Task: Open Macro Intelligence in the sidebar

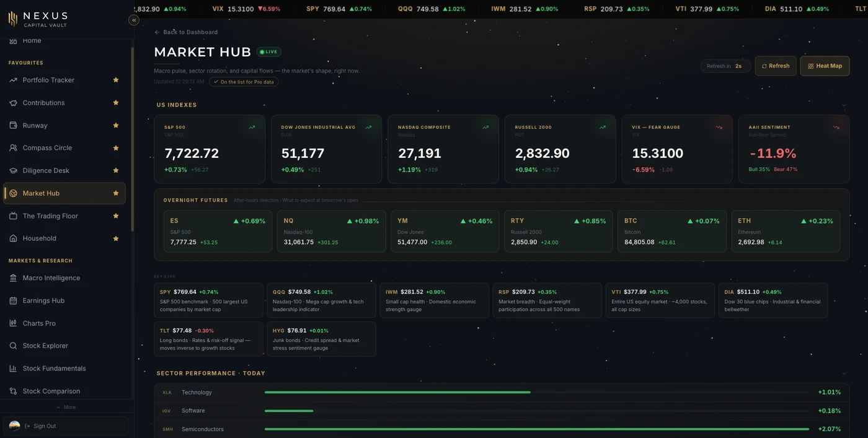Action: click(64, 278)
